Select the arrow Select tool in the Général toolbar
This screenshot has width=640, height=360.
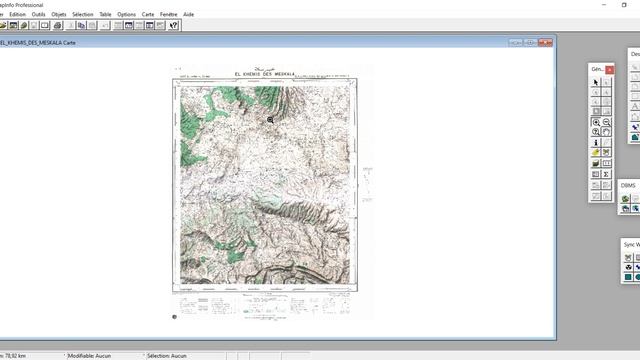click(596, 82)
